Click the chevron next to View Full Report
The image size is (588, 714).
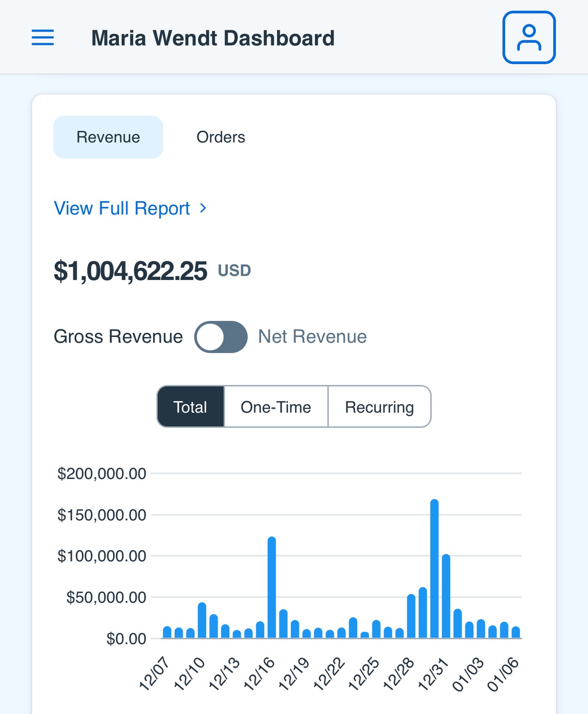(203, 208)
